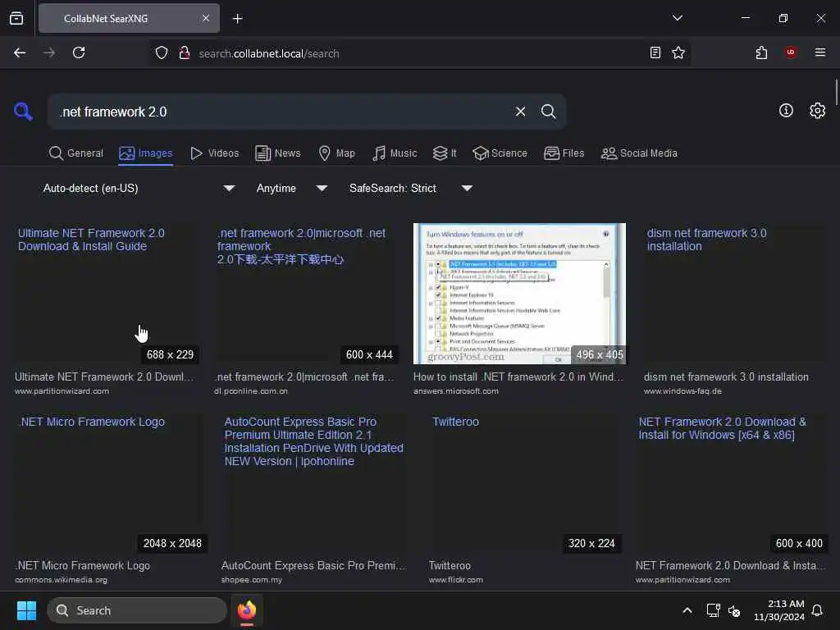Viewport: 840px width, 630px height.
Task: Submit search with the magnifier button
Action: (548, 112)
